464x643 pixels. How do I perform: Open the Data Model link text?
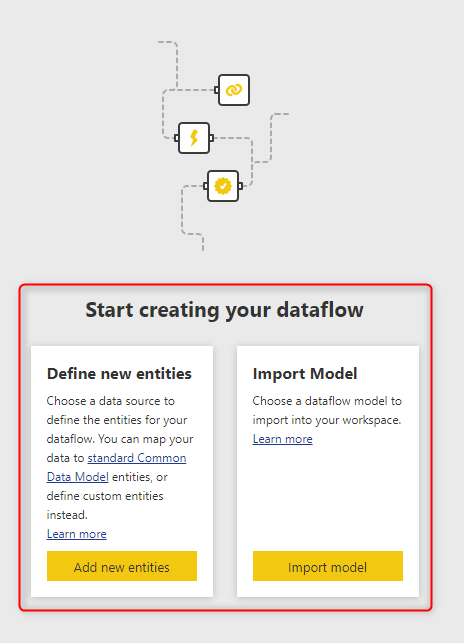coord(78,477)
